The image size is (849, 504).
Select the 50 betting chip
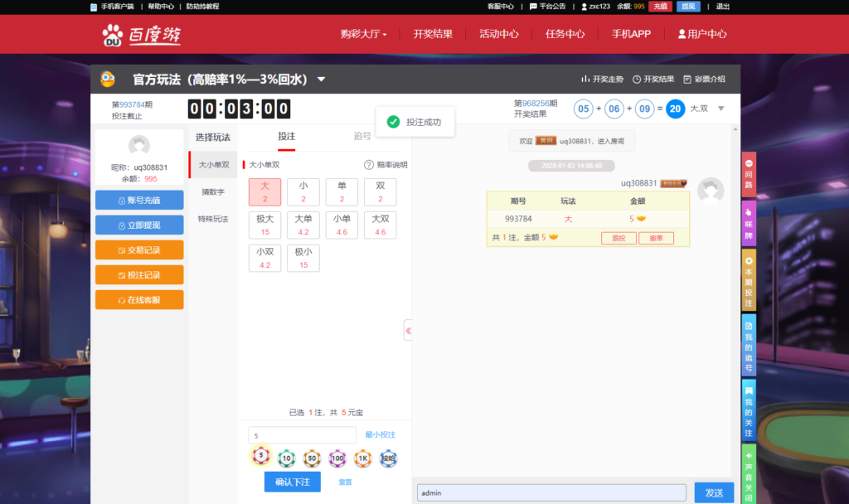coord(312,458)
